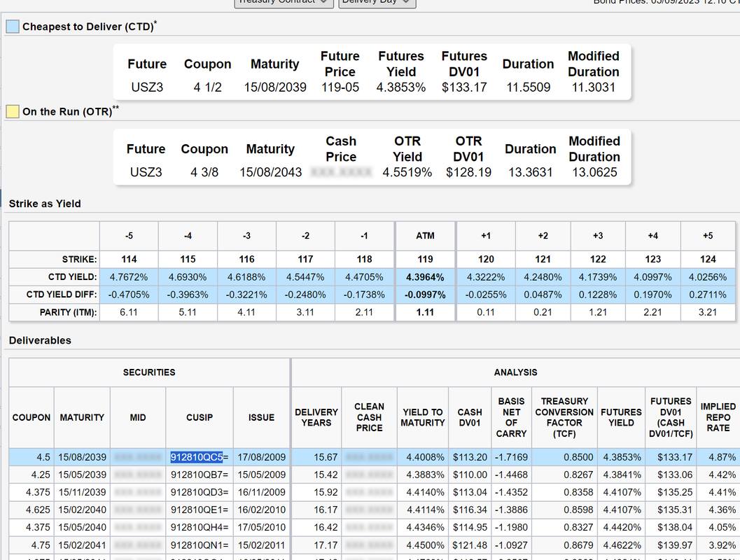Click the CTD future price 119-05
This screenshot has height=560, width=740.
340,87
